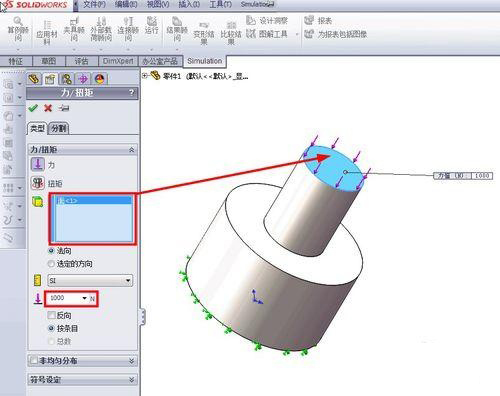Pin the 力/扭矩 PropertyManager with the pushpin
The height and width of the screenshot is (396, 500).
(63, 108)
